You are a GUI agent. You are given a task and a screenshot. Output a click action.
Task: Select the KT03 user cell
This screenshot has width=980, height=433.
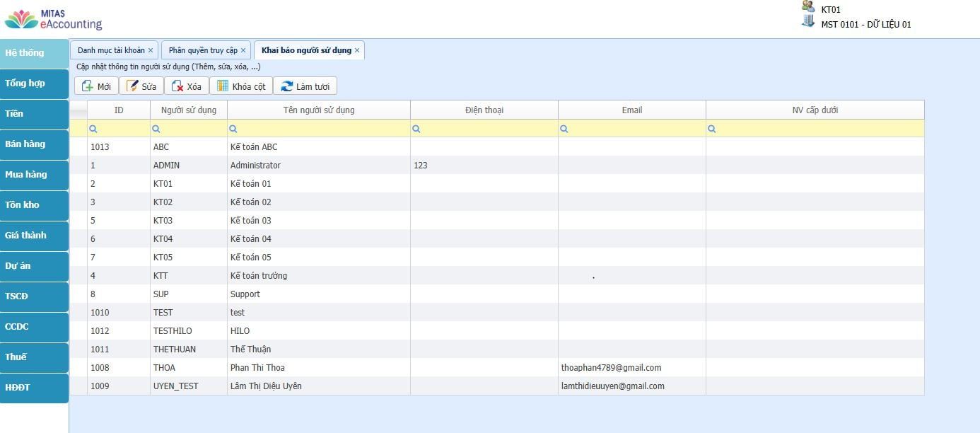coord(189,220)
